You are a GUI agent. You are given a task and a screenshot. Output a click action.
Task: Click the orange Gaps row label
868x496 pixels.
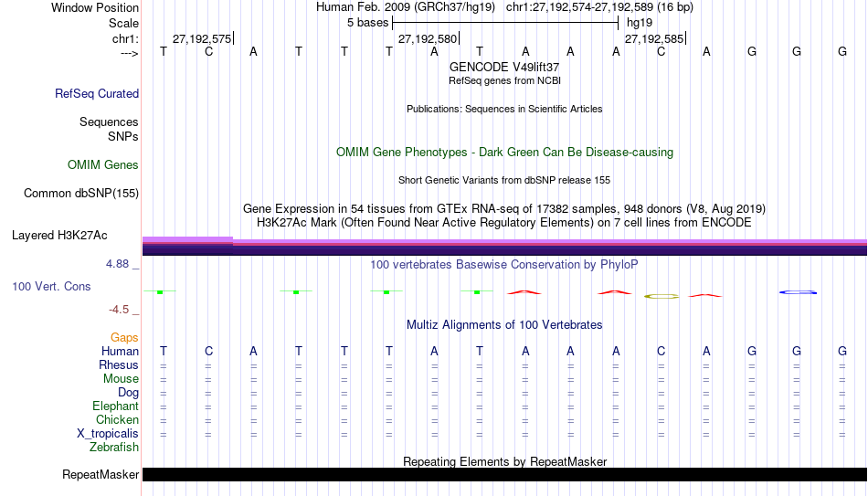[x=124, y=338]
